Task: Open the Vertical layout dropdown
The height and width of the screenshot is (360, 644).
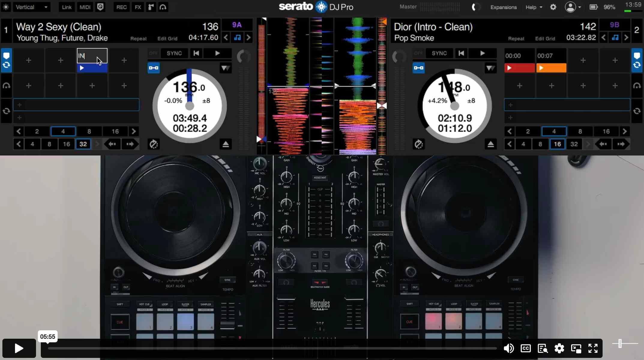Action: (x=32, y=7)
